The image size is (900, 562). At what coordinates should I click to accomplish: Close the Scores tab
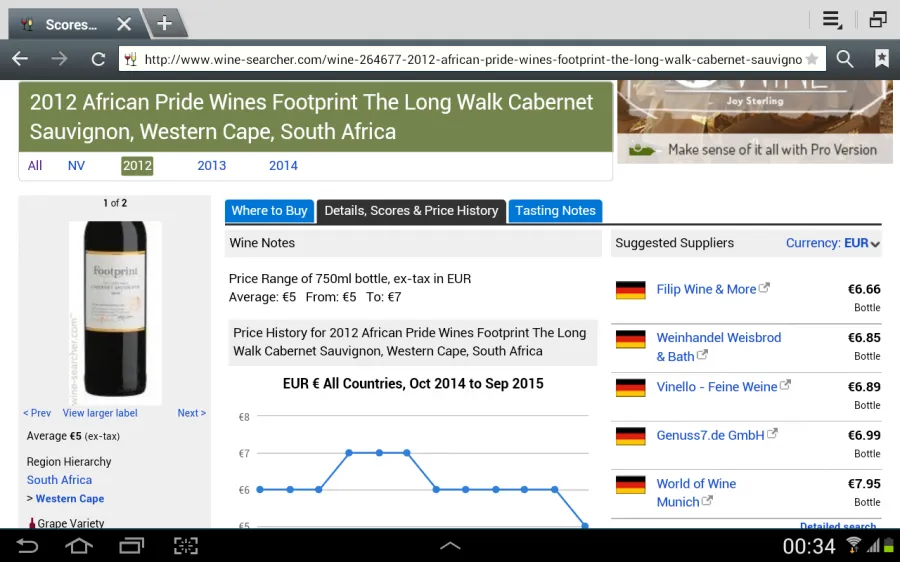coord(124,24)
